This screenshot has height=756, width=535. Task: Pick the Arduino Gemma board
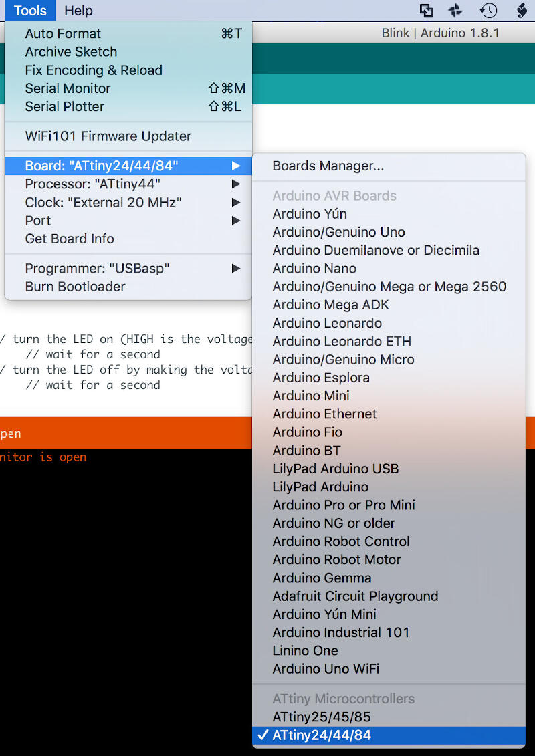(389, 578)
